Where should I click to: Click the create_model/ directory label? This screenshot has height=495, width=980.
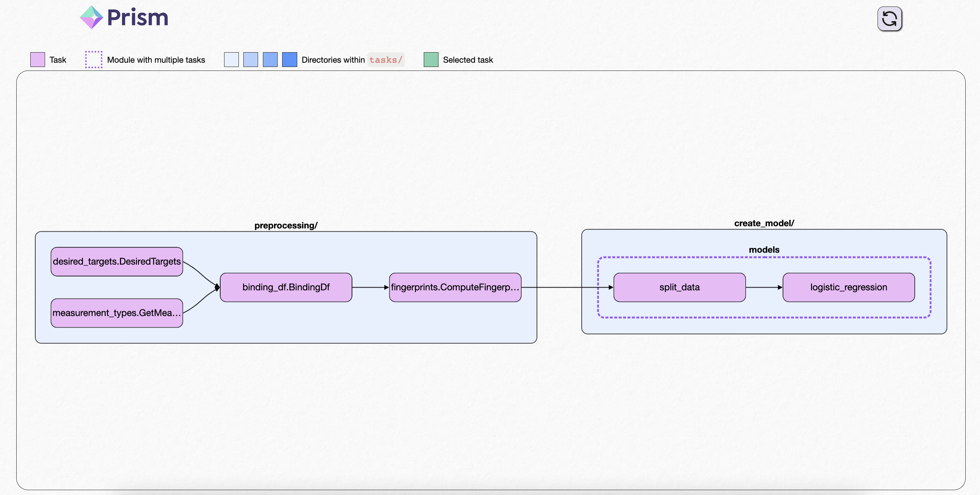[764, 223]
